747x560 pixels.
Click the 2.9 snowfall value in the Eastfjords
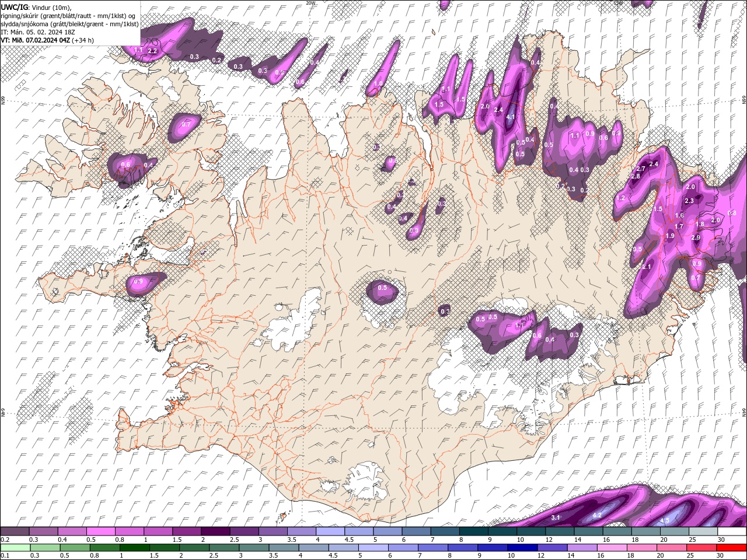696,238
